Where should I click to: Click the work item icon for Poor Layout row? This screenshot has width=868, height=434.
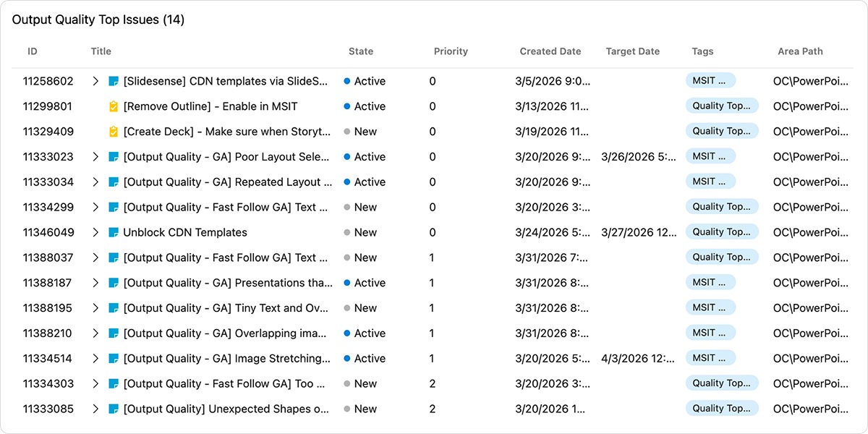(113, 157)
